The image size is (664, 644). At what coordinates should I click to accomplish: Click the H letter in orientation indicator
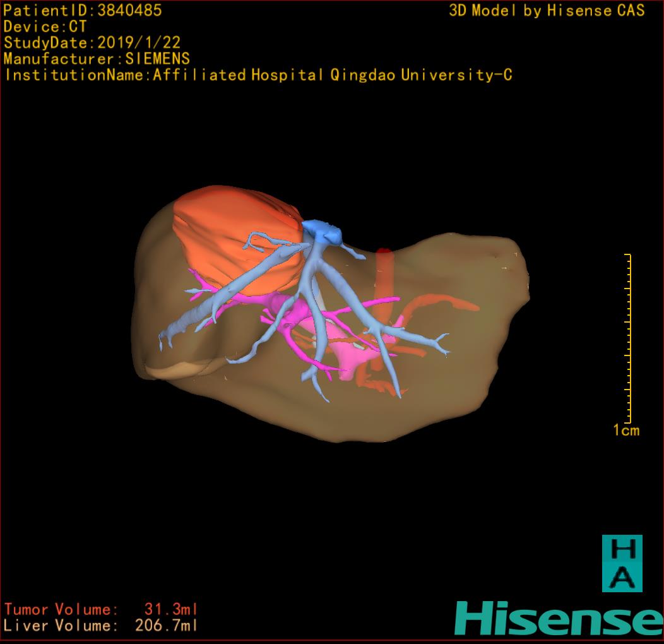[x=622, y=549]
